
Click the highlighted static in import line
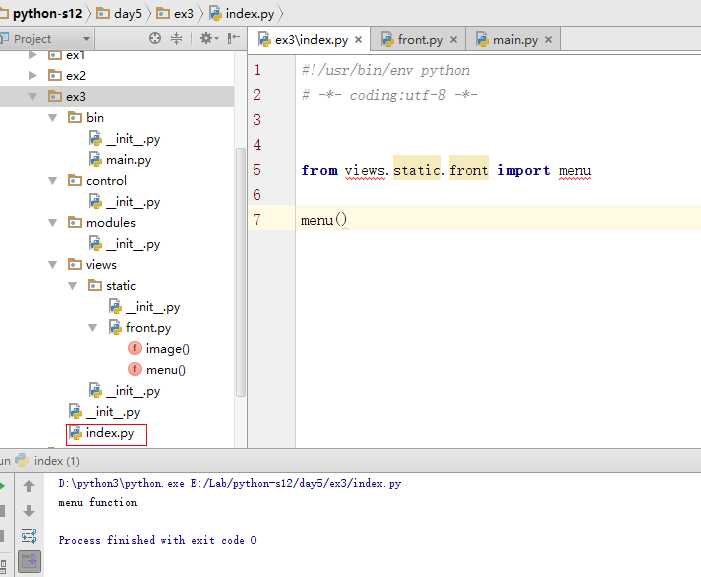(x=417, y=170)
